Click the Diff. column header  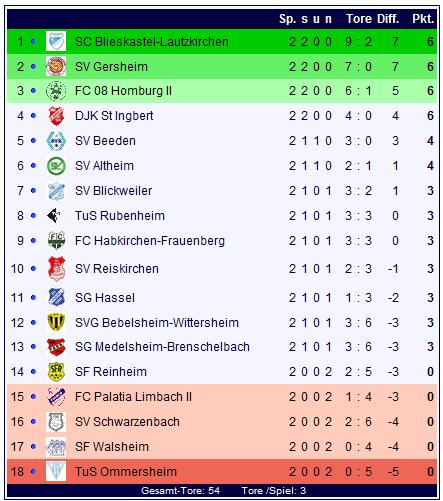[388, 19]
